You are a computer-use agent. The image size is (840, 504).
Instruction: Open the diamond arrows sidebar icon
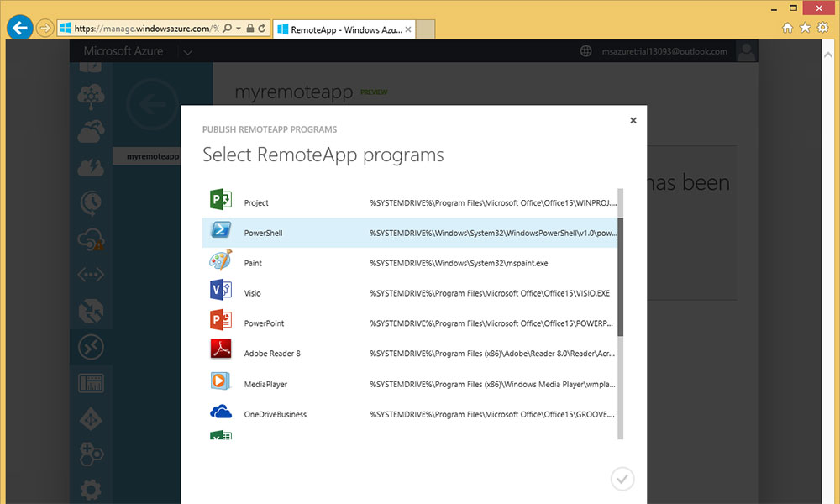pyautogui.click(x=91, y=419)
